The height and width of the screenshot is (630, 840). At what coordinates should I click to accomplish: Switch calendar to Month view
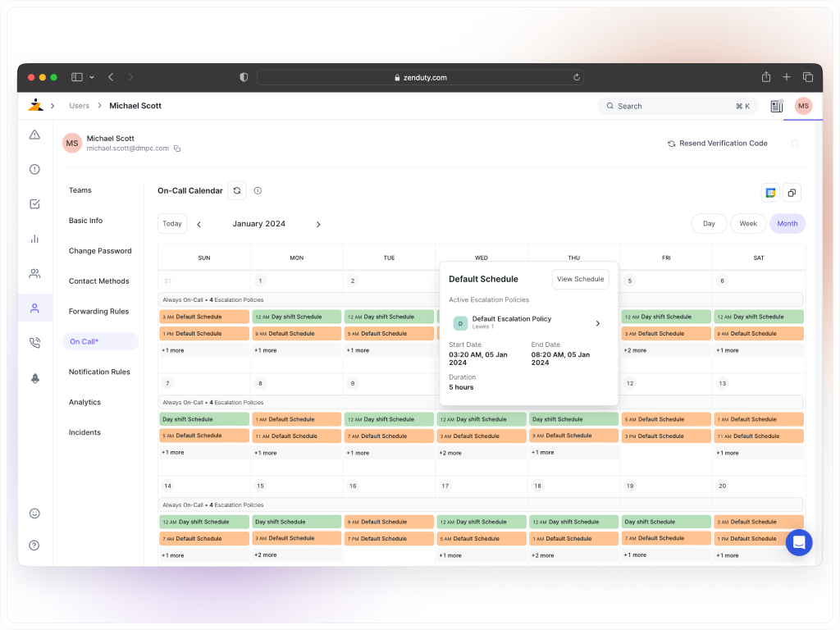(787, 223)
